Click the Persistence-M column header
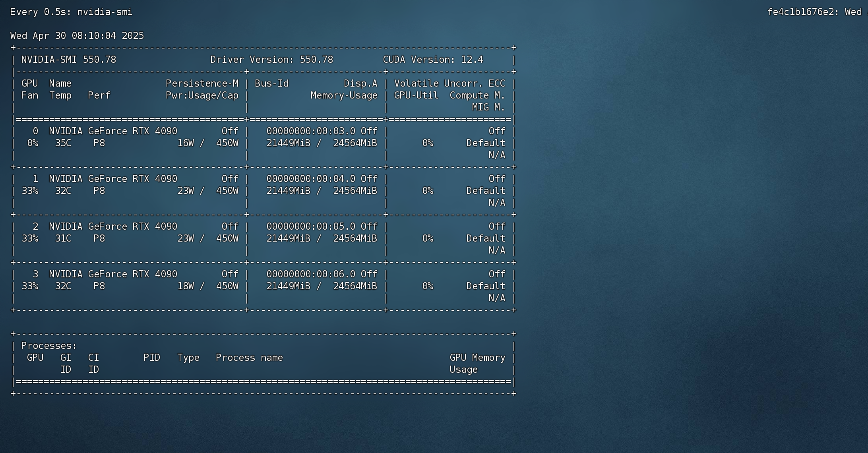This screenshot has height=453, width=868. click(x=202, y=83)
